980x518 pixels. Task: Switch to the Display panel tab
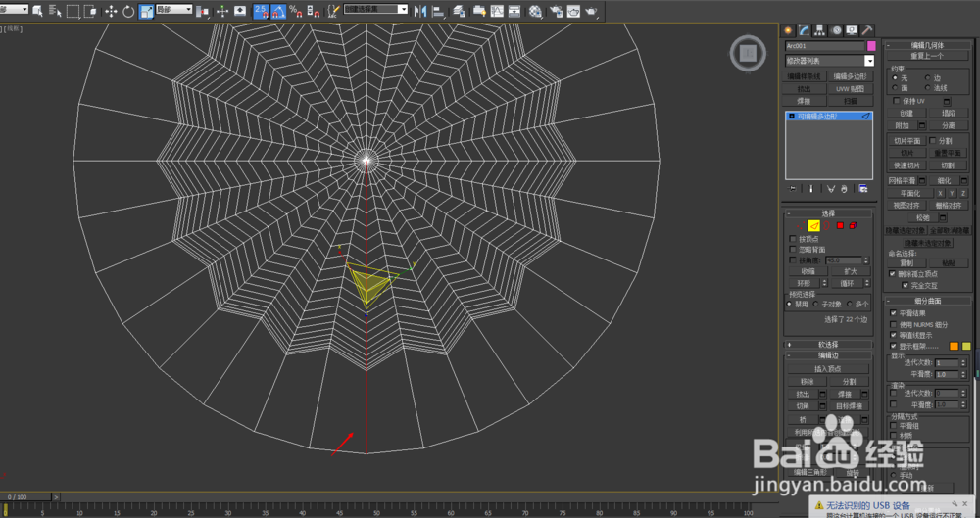coord(852,30)
